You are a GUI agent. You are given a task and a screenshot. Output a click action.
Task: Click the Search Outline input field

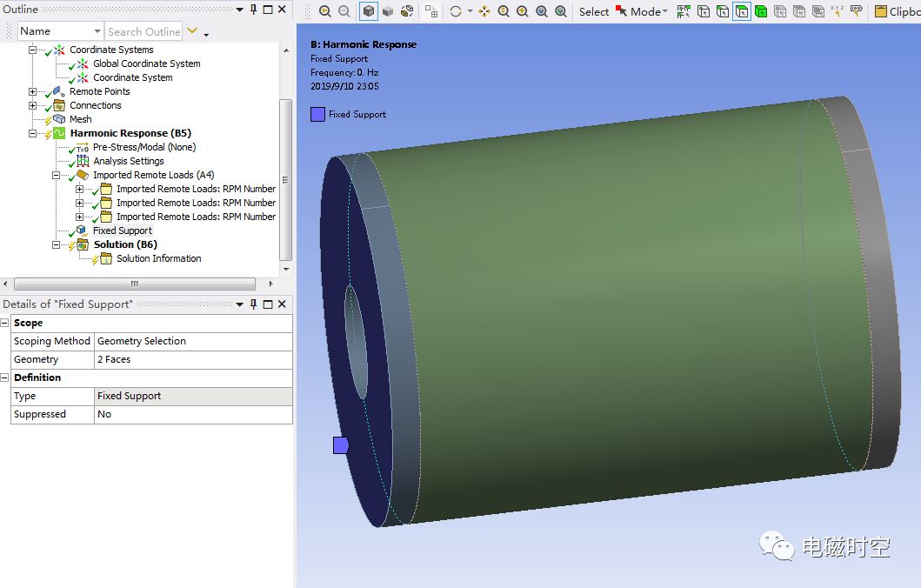(x=143, y=31)
